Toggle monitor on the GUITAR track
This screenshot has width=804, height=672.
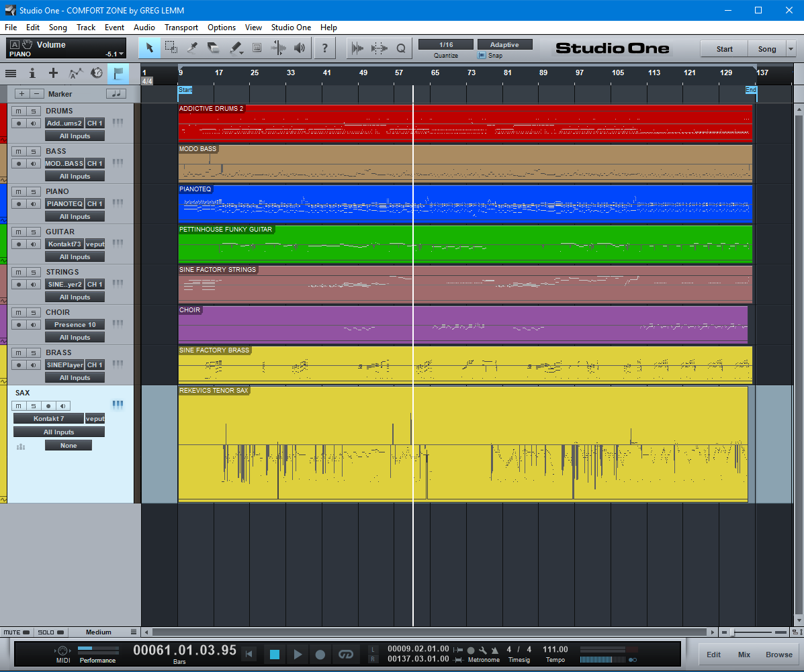point(34,244)
